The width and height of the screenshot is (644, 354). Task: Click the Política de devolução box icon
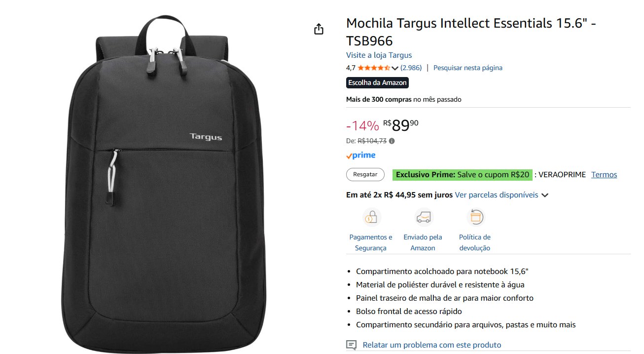click(475, 217)
